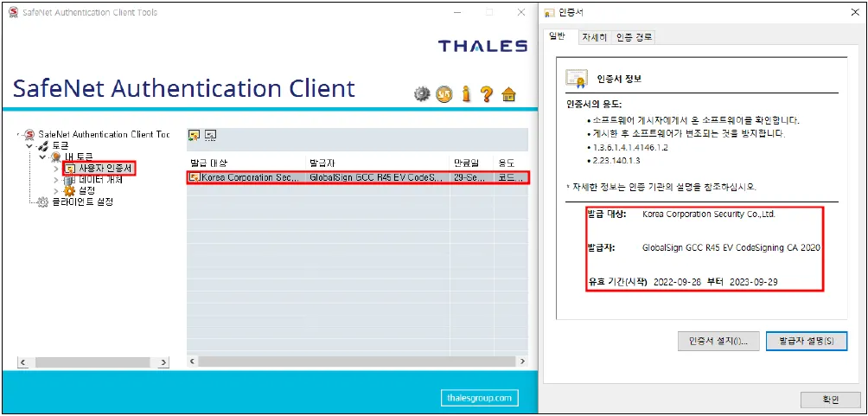The image size is (868, 416).
Task: Click the SafeNet title bar app icon
Action: click(x=14, y=11)
